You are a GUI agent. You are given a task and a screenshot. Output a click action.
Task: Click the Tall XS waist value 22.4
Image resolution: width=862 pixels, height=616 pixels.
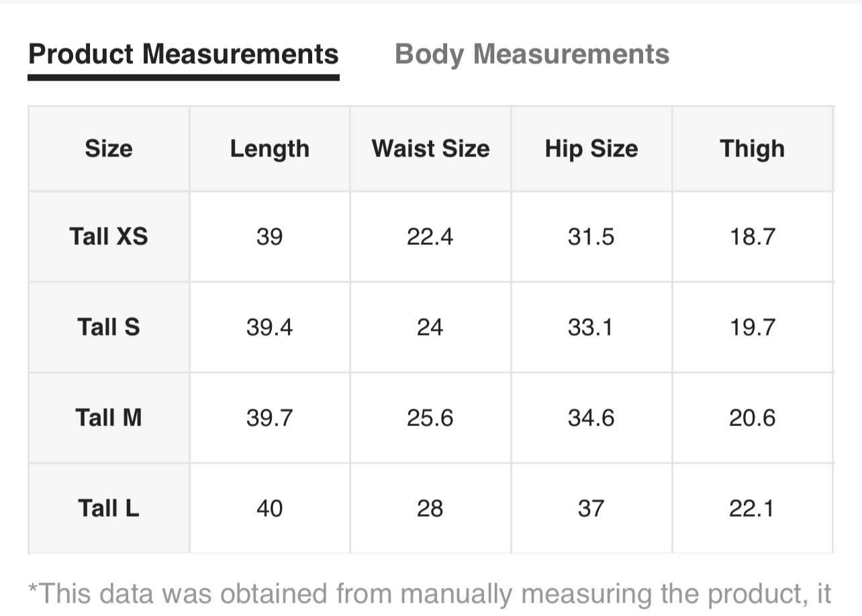430,236
